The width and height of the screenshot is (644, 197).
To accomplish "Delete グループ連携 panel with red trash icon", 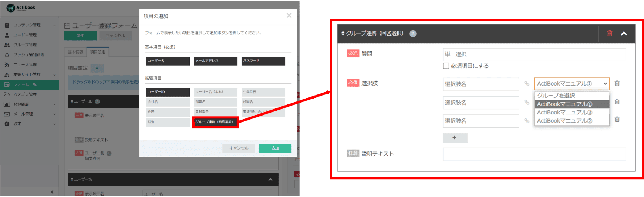I will click(x=610, y=33).
